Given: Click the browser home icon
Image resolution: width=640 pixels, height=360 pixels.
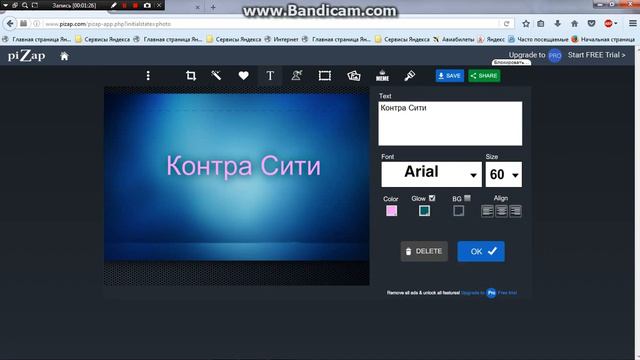Looking at the screenshot, I should [575, 24].
